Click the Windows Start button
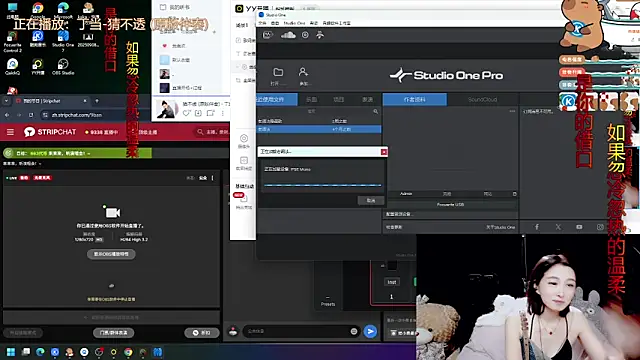The width and height of the screenshot is (640, 360). [11, 352]
